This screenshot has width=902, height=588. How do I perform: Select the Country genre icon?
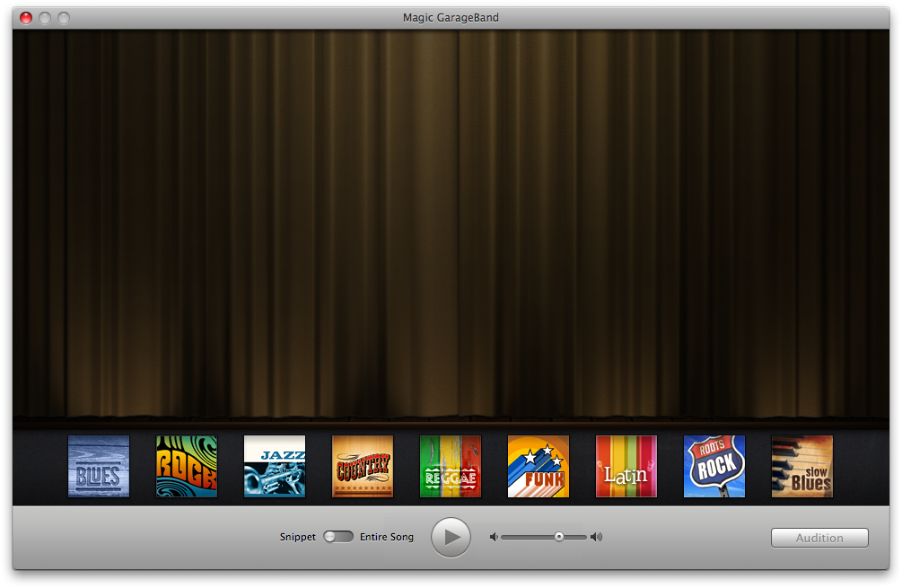[x=363, y=466]
